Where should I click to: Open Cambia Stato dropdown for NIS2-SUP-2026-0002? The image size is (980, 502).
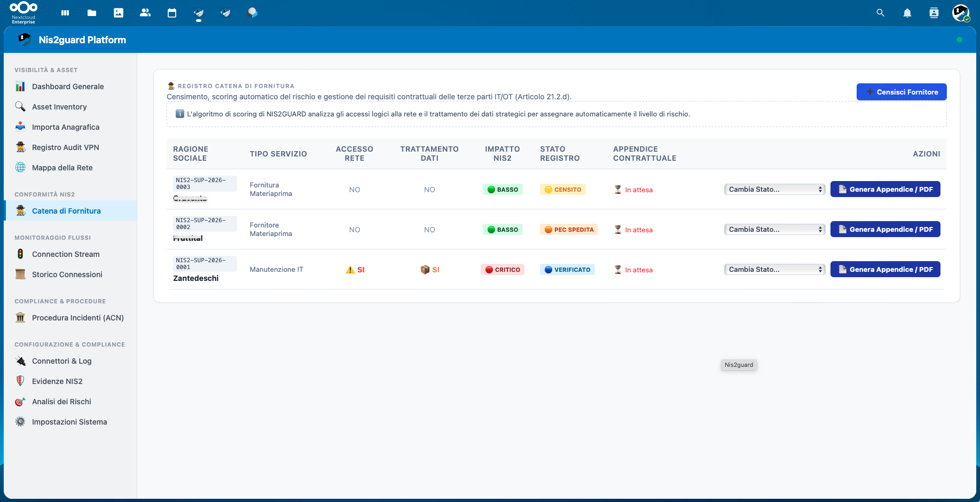tap(774, 229)
